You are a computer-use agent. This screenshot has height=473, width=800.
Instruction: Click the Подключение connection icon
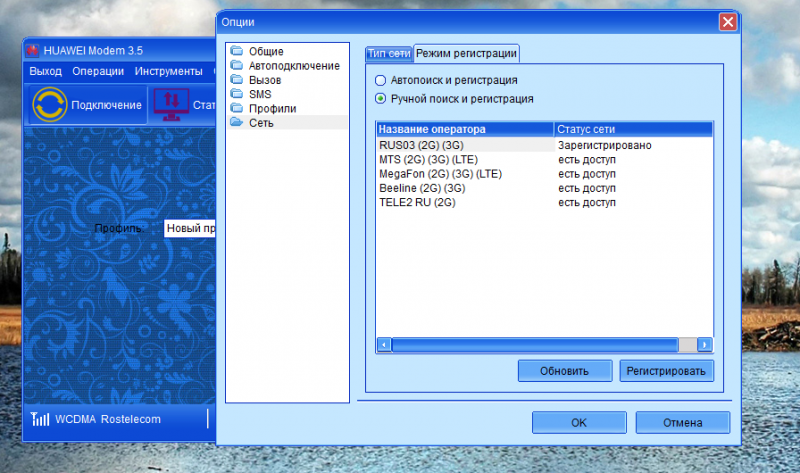click(x=49, y=105)
